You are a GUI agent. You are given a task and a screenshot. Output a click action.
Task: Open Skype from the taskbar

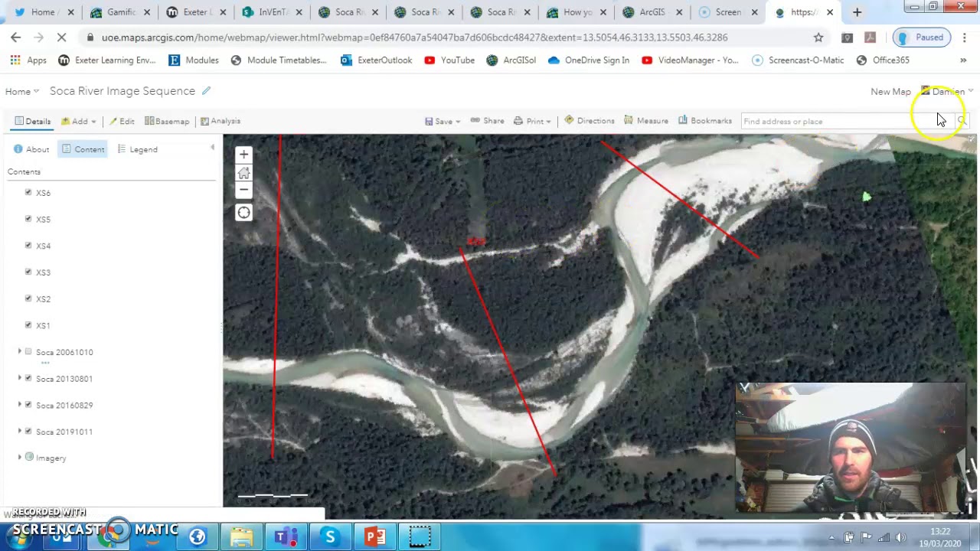tap(331, 537)
